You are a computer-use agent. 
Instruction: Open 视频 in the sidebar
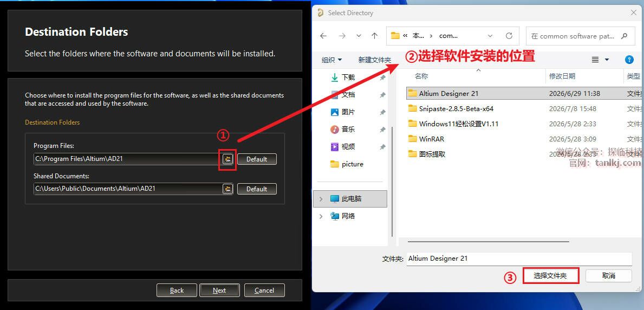348,146
